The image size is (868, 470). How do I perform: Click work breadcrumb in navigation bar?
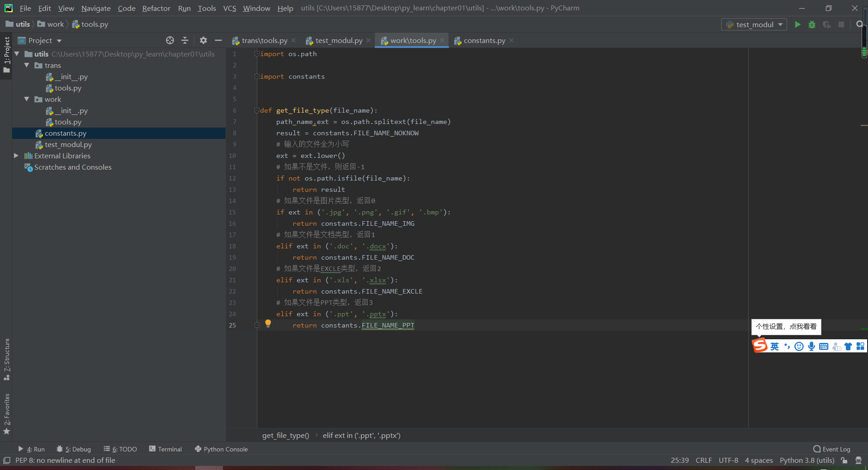click(51, 24)
